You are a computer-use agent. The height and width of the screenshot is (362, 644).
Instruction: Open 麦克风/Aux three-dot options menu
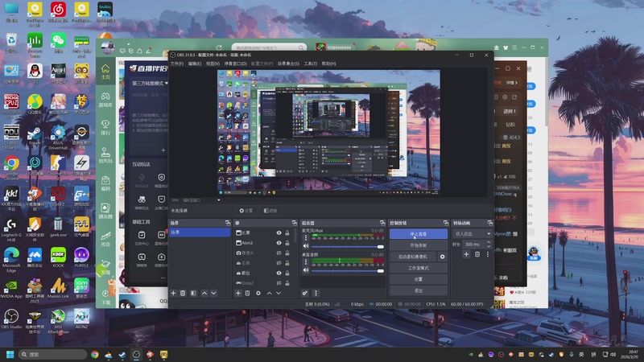(x=306, y=237)
